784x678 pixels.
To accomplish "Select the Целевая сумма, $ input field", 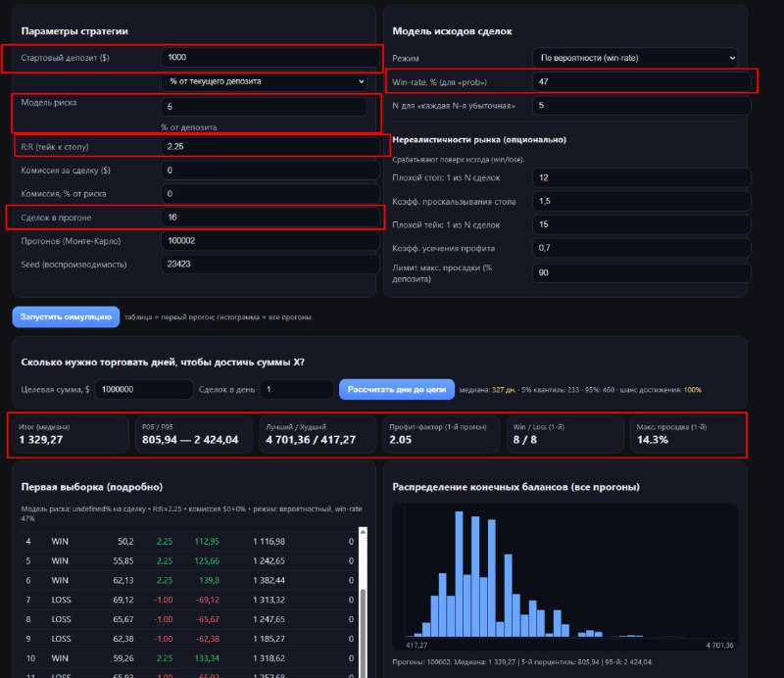I will (x=144, y=389).
